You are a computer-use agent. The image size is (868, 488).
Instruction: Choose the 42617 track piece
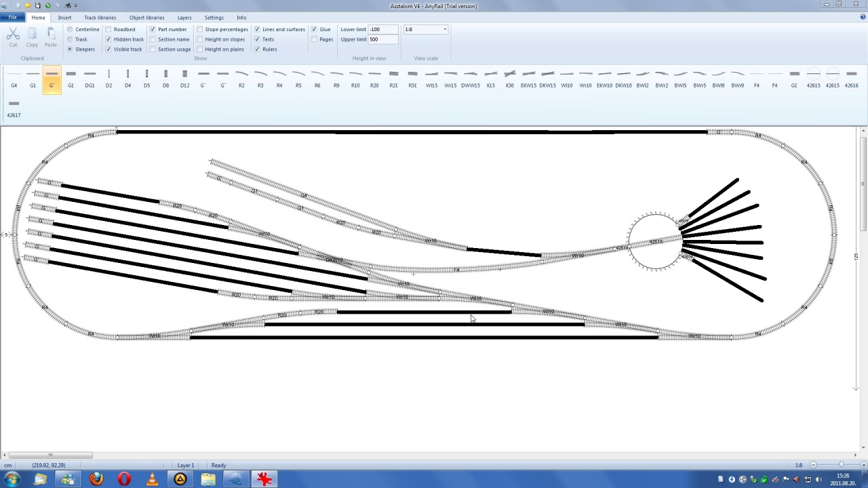(x=14, y=108)
